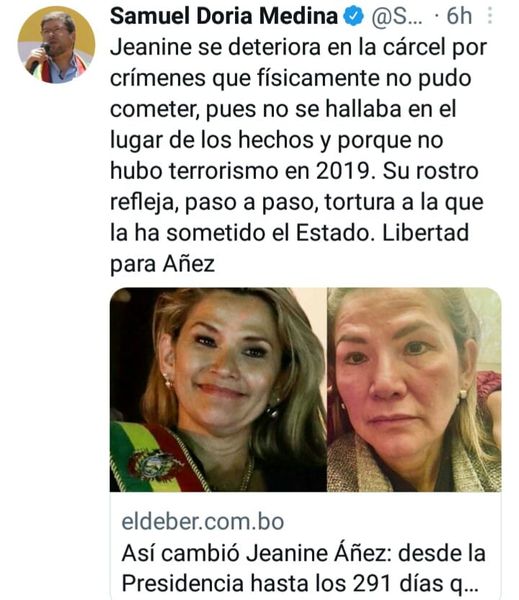
Task: Open the three-dot tweet options menu
Action: 490,16
